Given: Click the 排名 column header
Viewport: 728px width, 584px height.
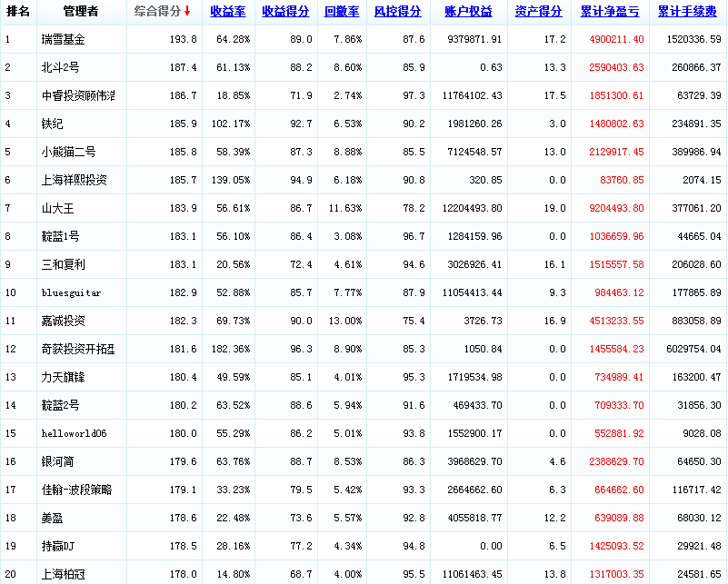Looking at the screenshot, I should [18, 11].
